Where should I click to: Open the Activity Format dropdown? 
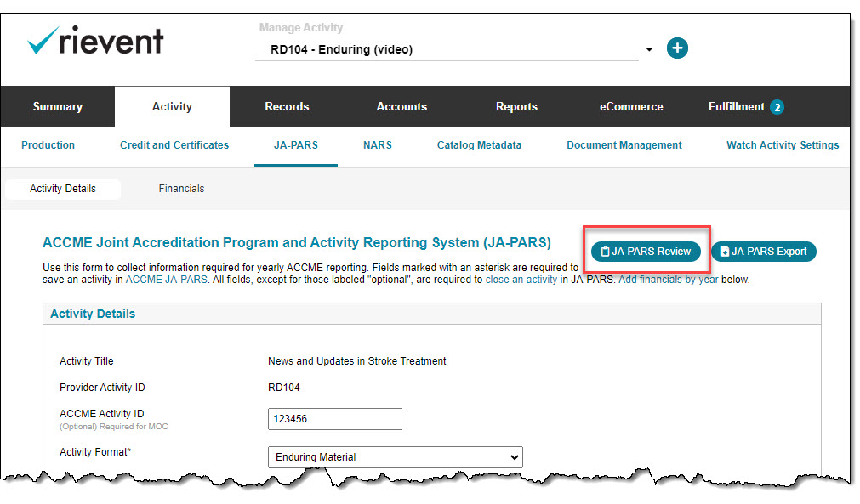tap(395, 457)
